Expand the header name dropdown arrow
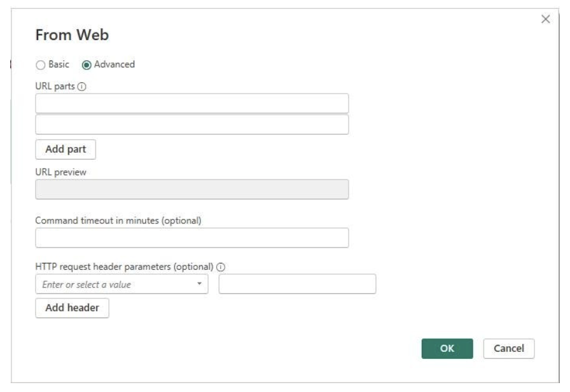The width and height of the screenshot is (570, 392). coord(199,284)
